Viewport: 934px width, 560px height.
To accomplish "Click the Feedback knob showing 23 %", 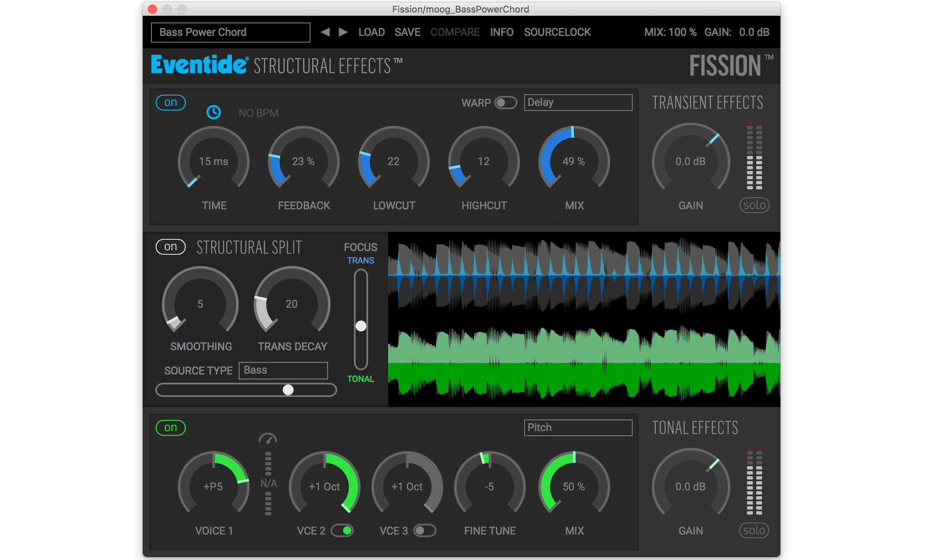I will tap(303, 161).
